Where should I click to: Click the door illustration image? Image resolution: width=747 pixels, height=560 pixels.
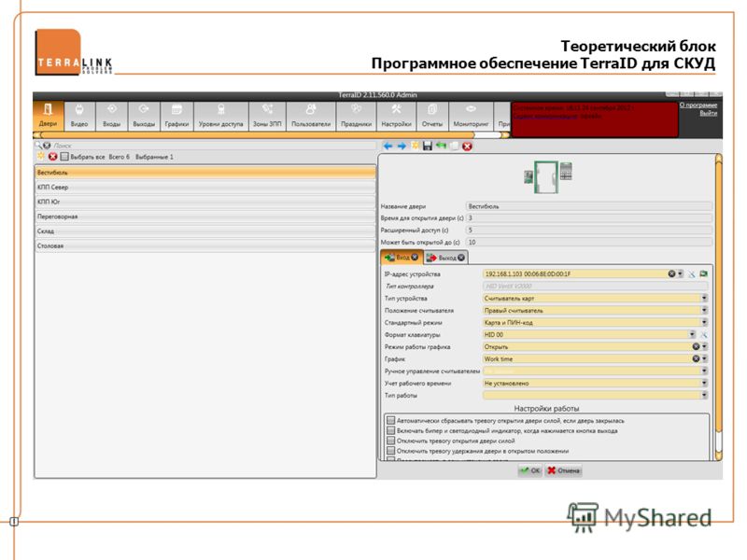coord(548,176)
